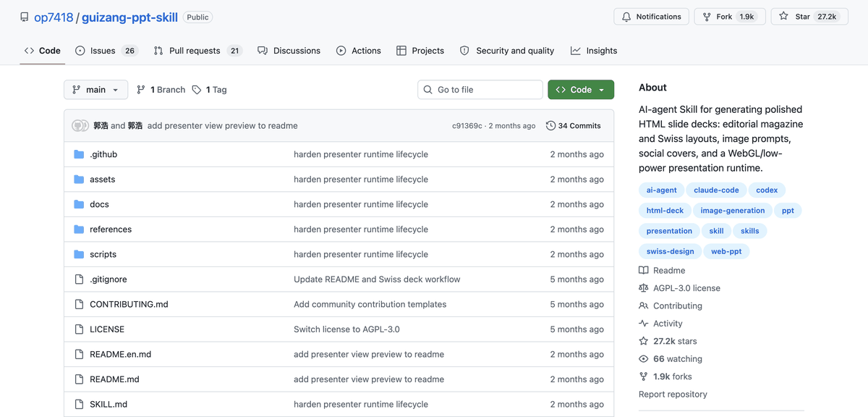
Task: Click the README.en.md file icon
Action: pos(79,354)
